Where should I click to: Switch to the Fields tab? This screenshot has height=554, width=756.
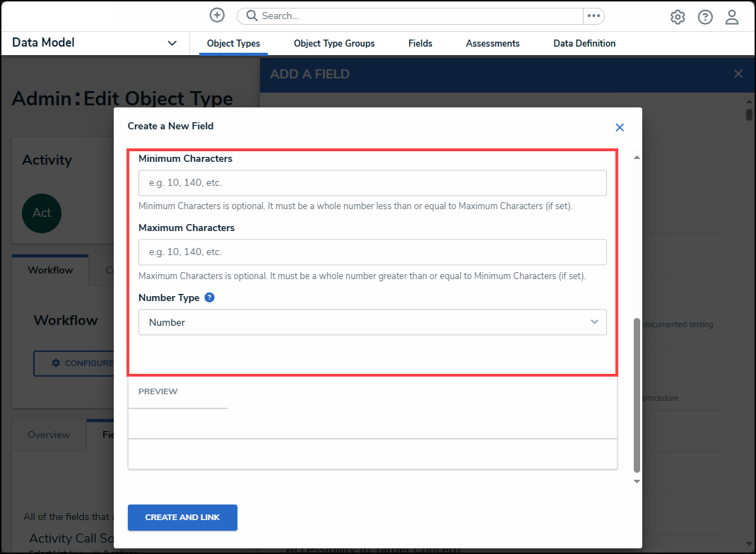(x=420, y=43)
